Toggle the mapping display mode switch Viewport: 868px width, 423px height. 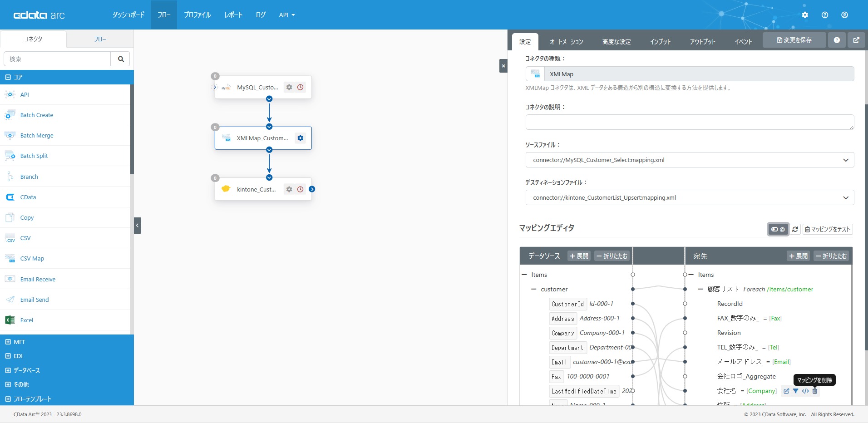pyautogui.click(x=778, y=229)
